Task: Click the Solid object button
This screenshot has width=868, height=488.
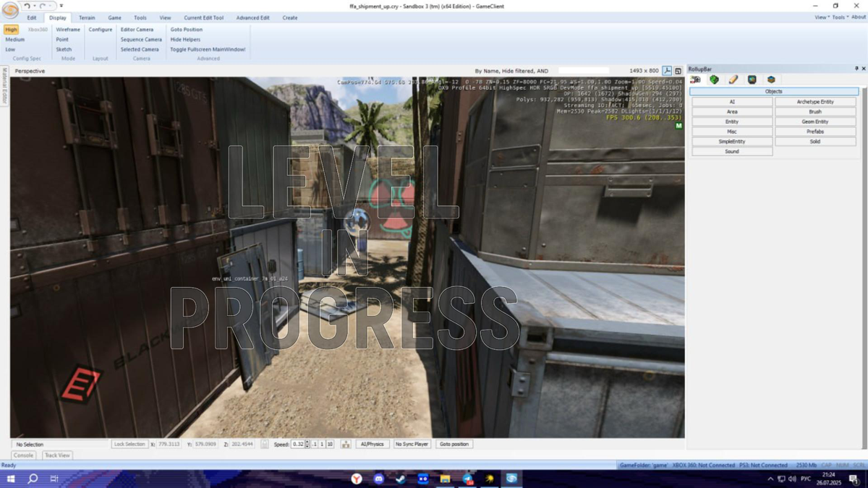Action: tap(815, 142)
